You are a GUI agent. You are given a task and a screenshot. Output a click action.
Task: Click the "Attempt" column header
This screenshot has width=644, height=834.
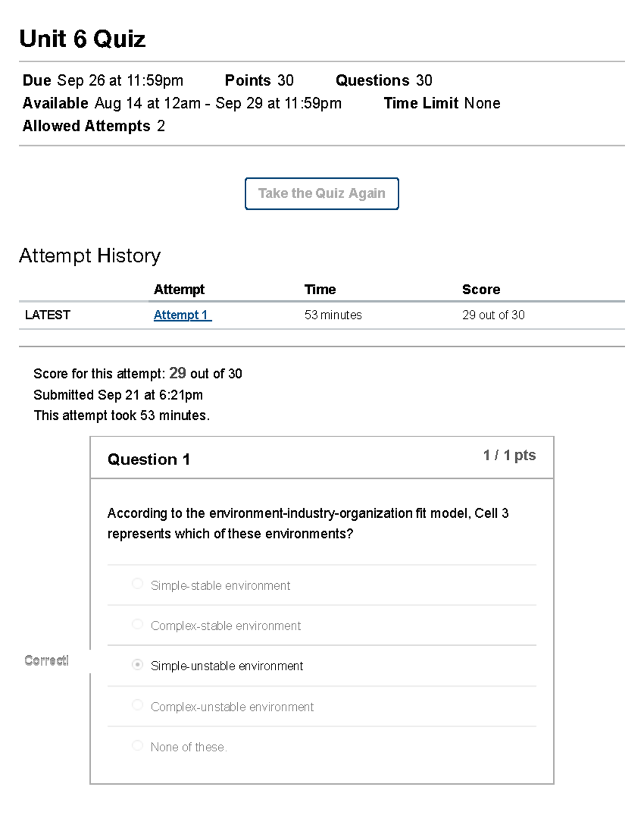[x=179, y=289]
